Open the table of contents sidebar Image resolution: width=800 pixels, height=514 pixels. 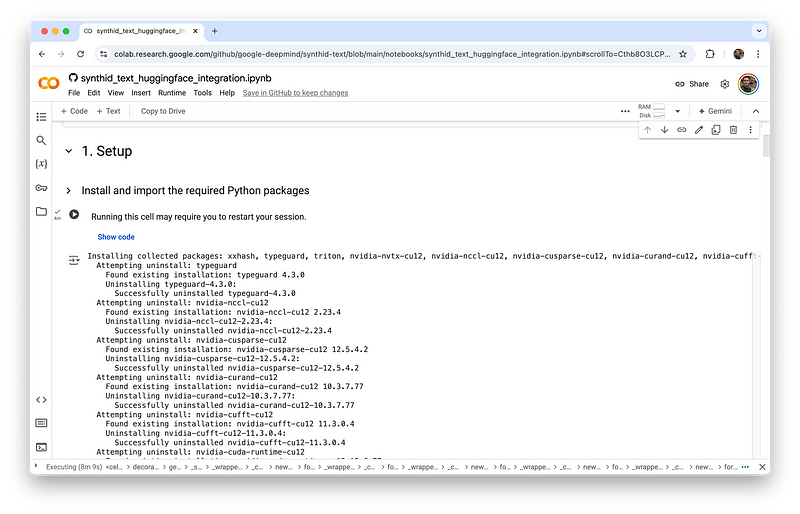coord(41,117)
